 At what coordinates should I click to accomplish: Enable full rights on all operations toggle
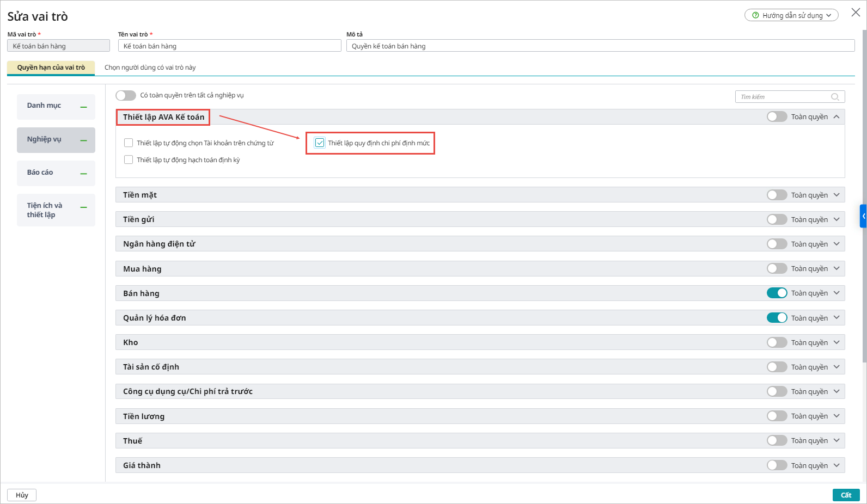pos(126,95)
